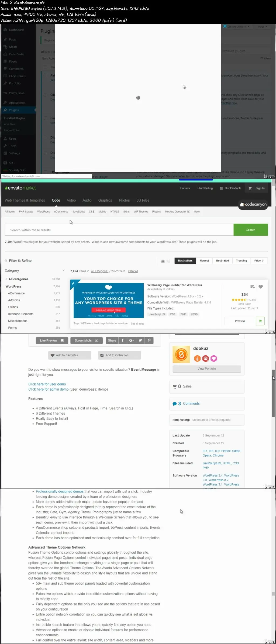Expand the More category menu
This screenshot has width=276, height=644.
pos(197,212)
